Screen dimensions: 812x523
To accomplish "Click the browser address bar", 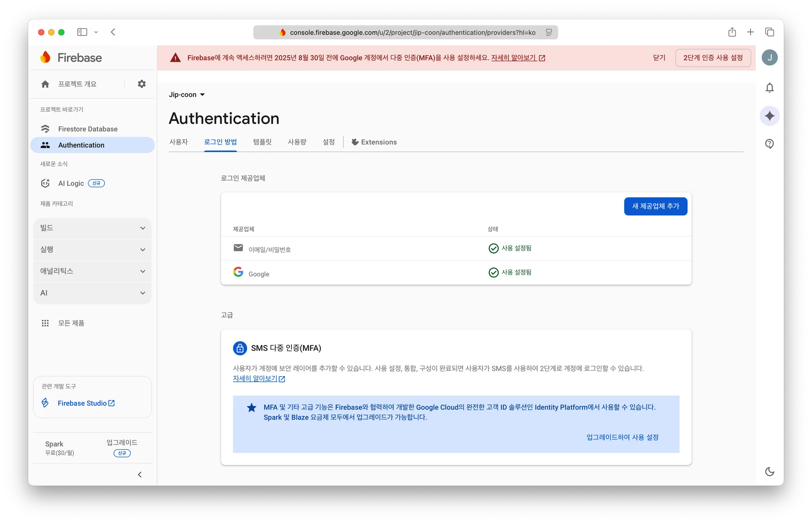I will [x=412, y=33].
